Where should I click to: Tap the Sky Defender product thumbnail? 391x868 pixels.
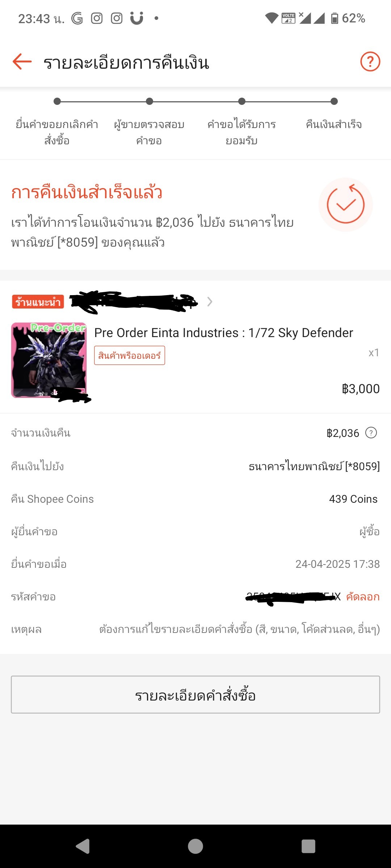tap(49, 361)
